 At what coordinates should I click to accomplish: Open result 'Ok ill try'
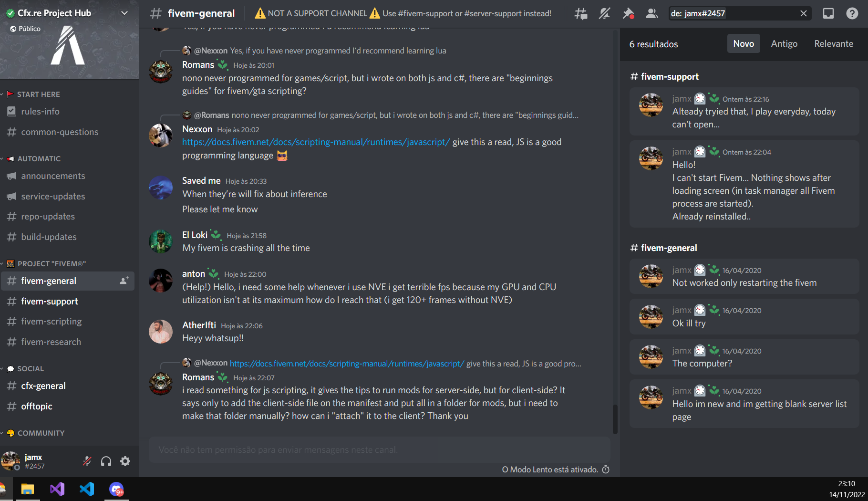click(x=744, y=316)
